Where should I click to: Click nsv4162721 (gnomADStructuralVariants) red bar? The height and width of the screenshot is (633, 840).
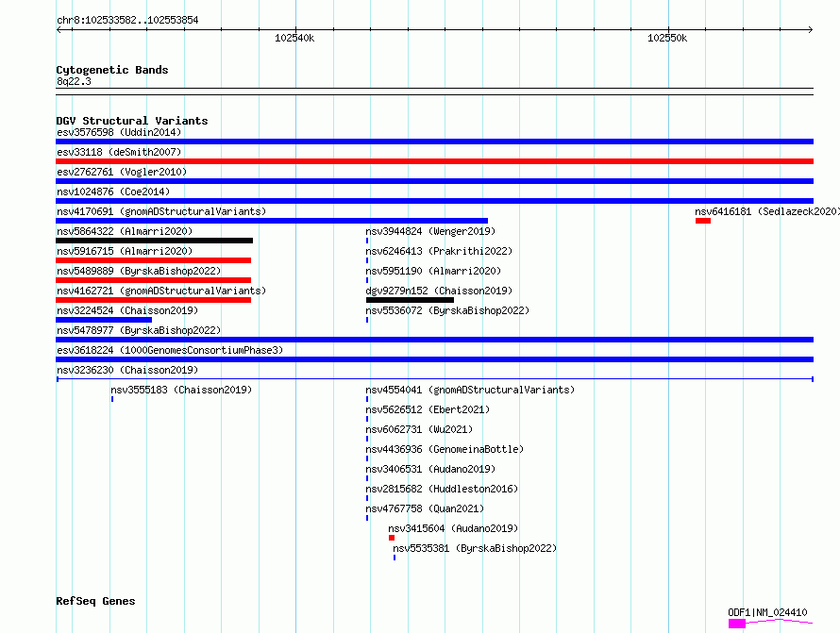pyautogui.click(x=153, y=300)
